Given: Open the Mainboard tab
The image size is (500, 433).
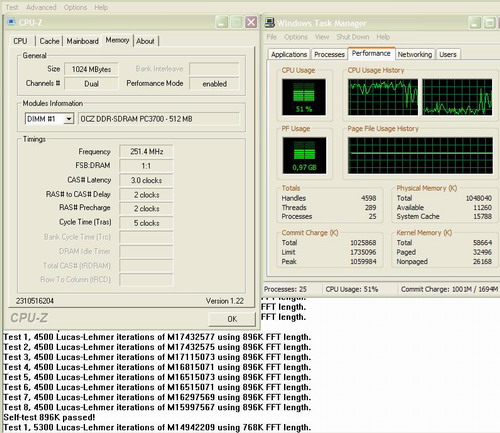Looking at the screenshot, I should [x=82, y=41].
